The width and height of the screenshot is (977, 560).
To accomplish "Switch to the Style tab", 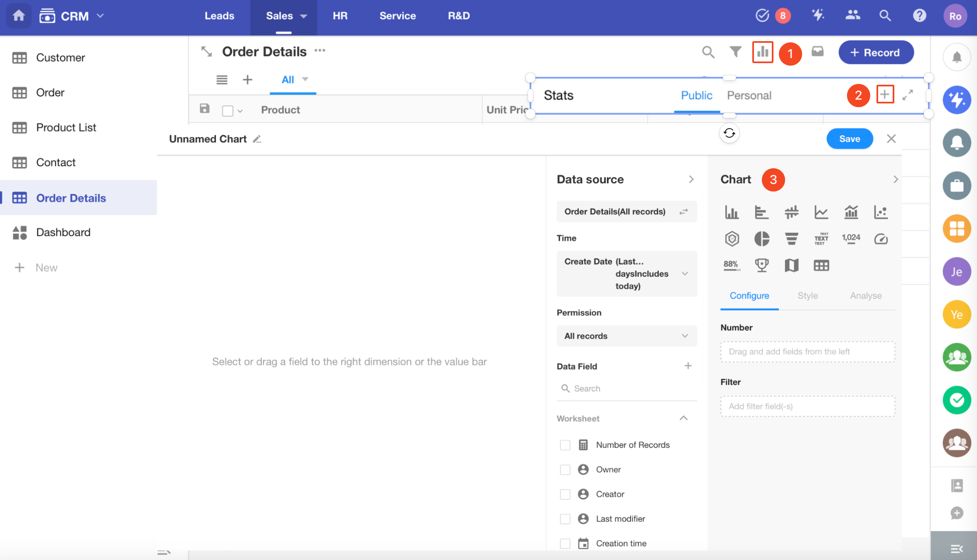I will click(807, 296).
